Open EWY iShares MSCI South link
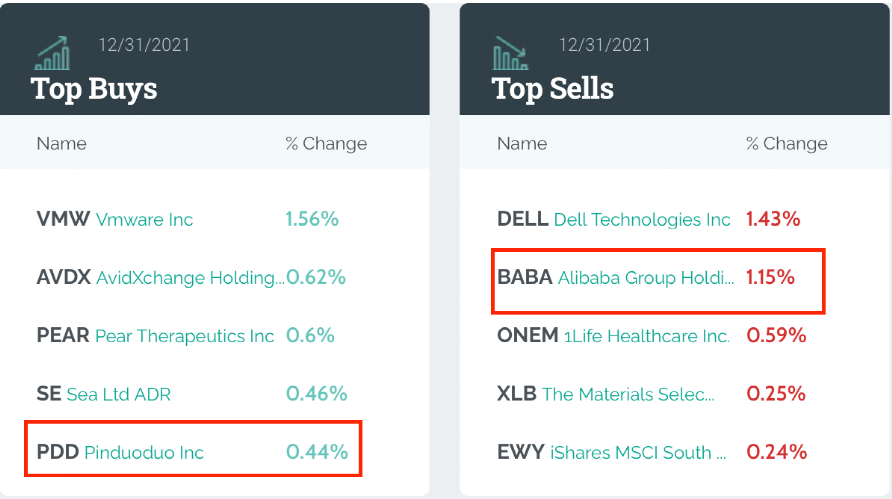The image size is (892, 499). pos(611,453)
